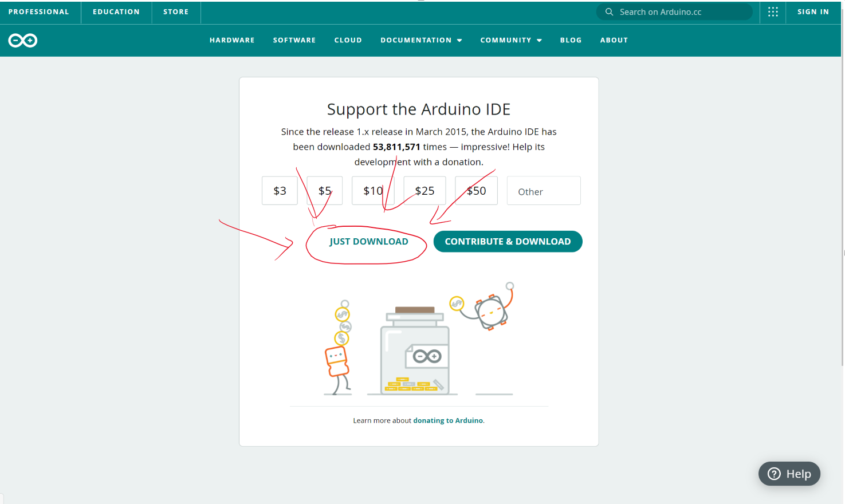
Task: Open the Hardware menu
Action: [232, 40]
